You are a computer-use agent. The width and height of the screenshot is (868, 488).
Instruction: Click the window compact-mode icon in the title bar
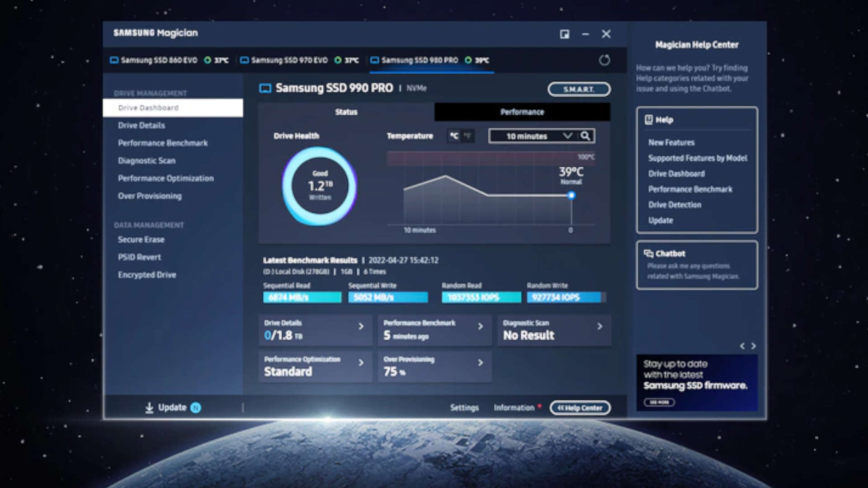[564, 34]
